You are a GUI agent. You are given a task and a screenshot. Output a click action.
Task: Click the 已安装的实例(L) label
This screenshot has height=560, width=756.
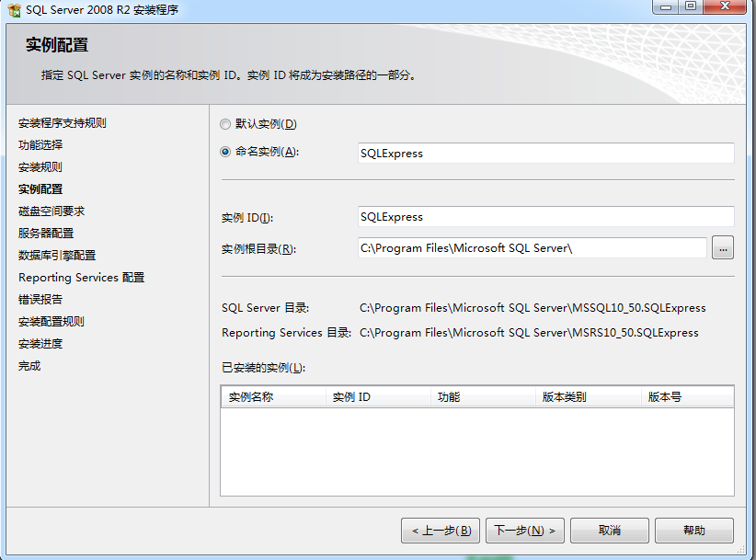point(263,368)
